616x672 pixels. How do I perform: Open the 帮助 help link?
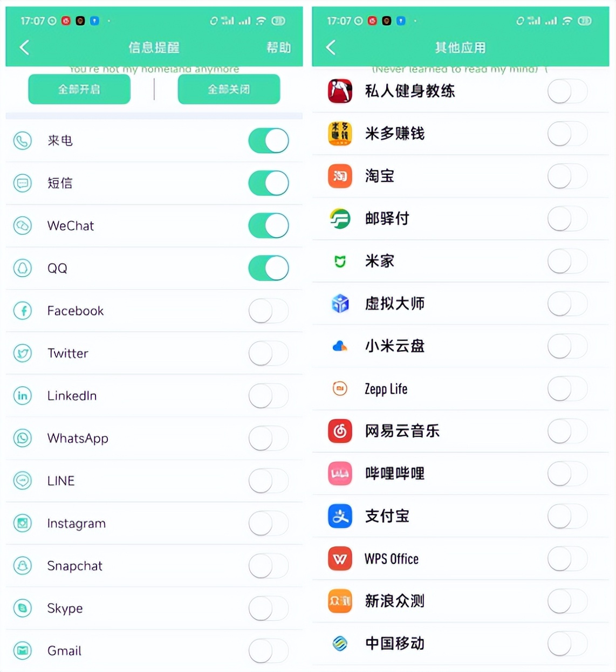278,47
